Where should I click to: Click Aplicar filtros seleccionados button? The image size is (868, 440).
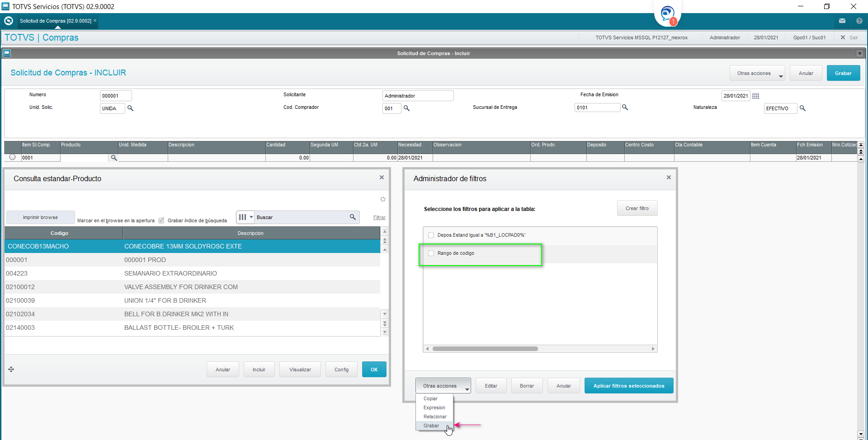click(x=629, y=386)
